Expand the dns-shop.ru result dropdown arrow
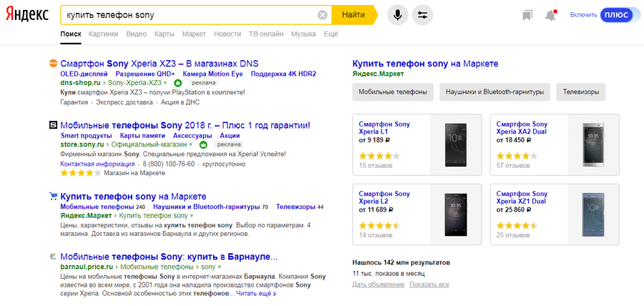This screenshot has width=644, height=306. [165, 83]
